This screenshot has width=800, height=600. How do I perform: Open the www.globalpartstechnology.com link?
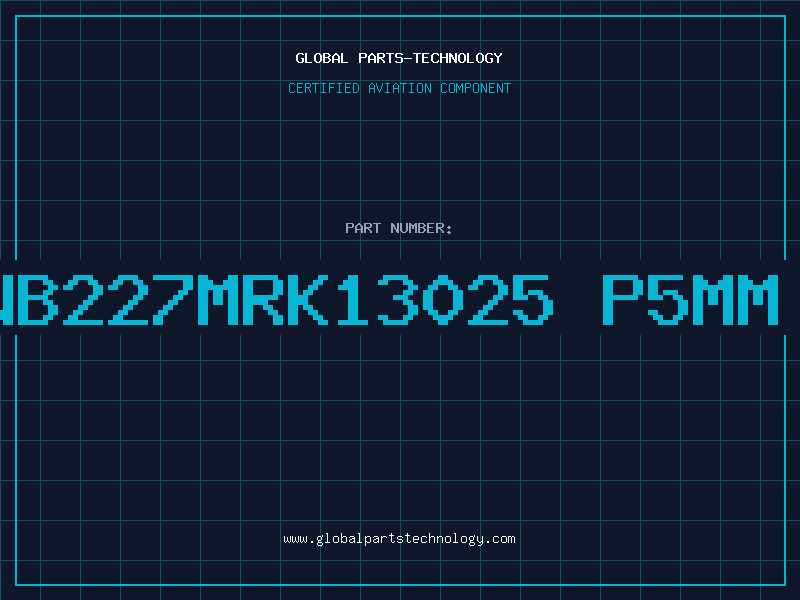[399, 539]
